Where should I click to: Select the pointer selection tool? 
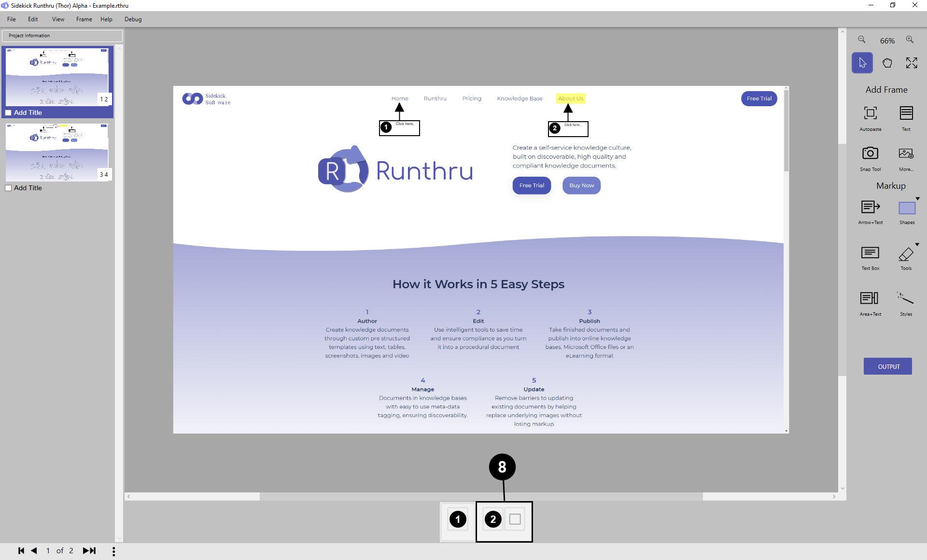click(862, 63)
